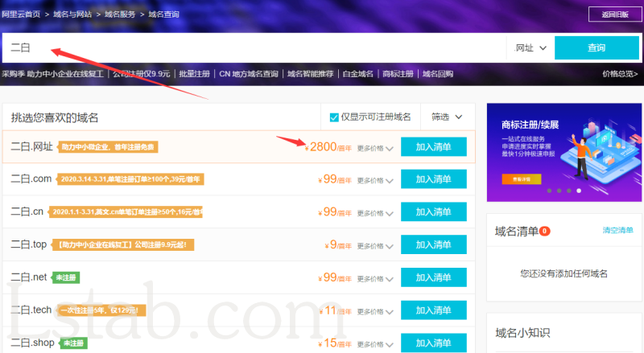Open the 批量注册 link

click(x=194, y=74)
